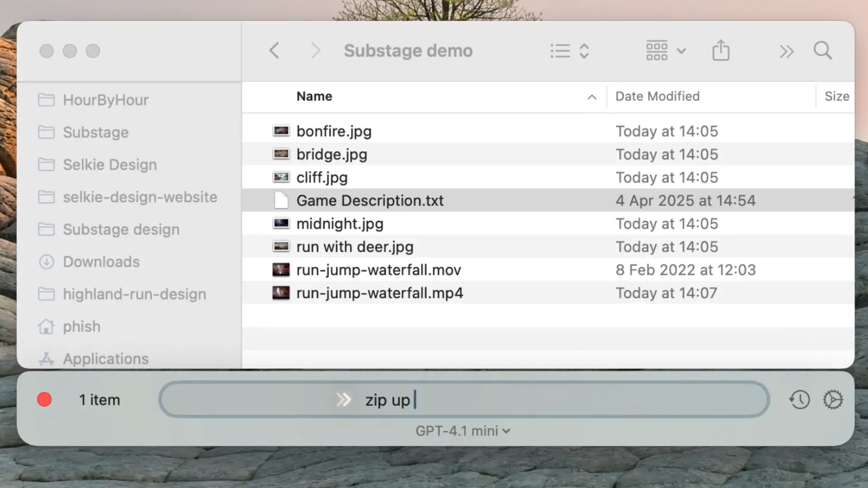868x488 pixels.
Task: Click the Game Description.txt document icon
Action: (281, 200)
